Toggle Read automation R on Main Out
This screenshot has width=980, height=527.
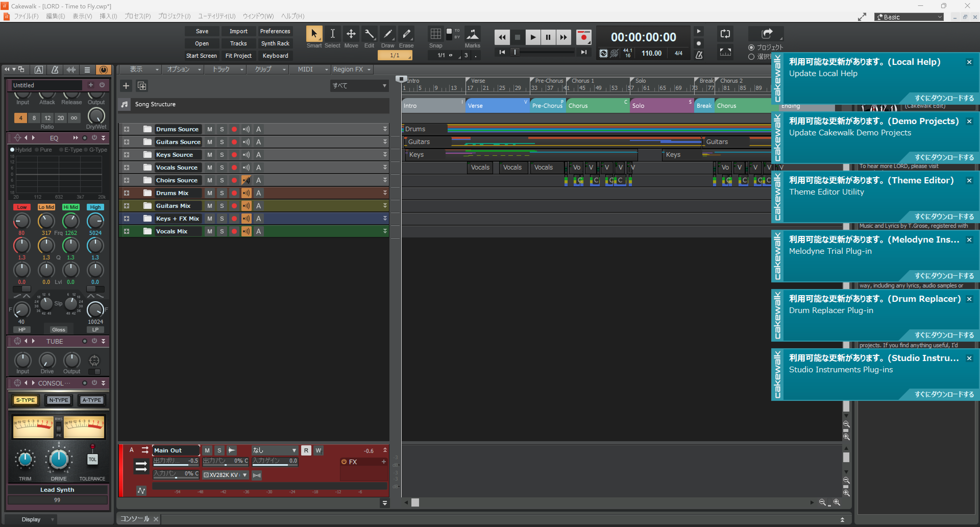tap(306, 450)
